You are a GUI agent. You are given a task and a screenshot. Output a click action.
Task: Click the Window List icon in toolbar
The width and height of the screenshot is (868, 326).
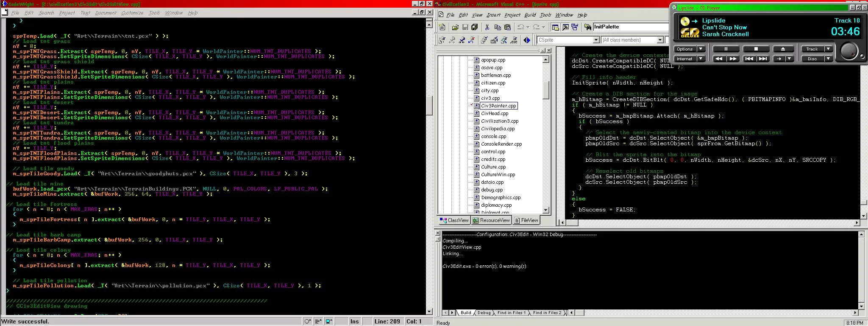pos(574,27)
